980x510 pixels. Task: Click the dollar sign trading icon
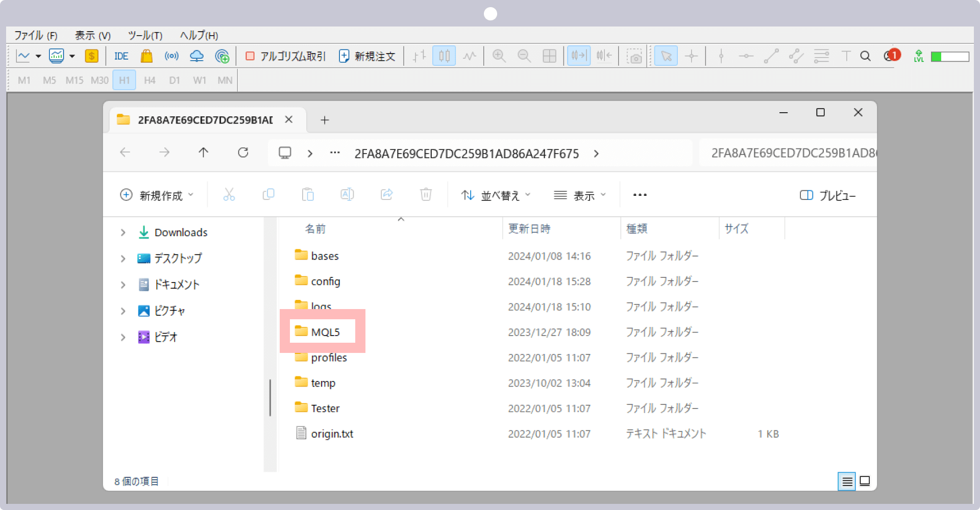(x=91, y=56)
